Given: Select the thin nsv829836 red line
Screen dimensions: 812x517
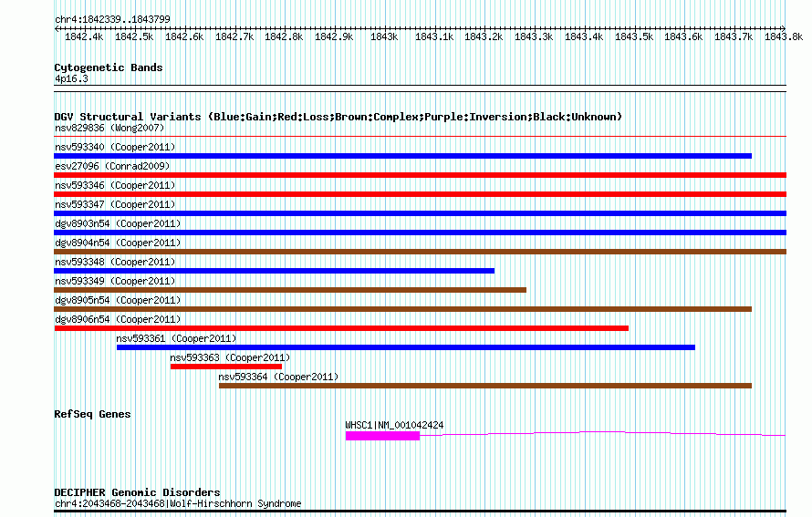Looking at the screenshot, I should 420,137.
